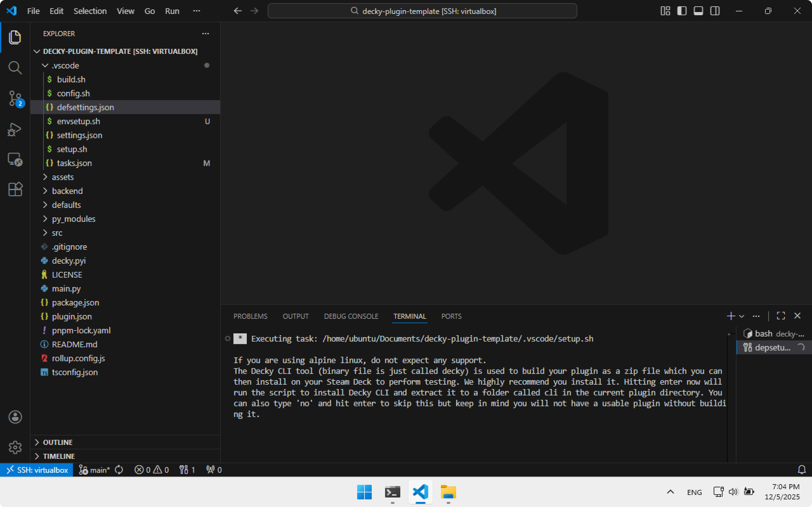Image resolution: width=812 pixels, height=507 pixels.
Task: Open the Selection menu
Action: 90,11
